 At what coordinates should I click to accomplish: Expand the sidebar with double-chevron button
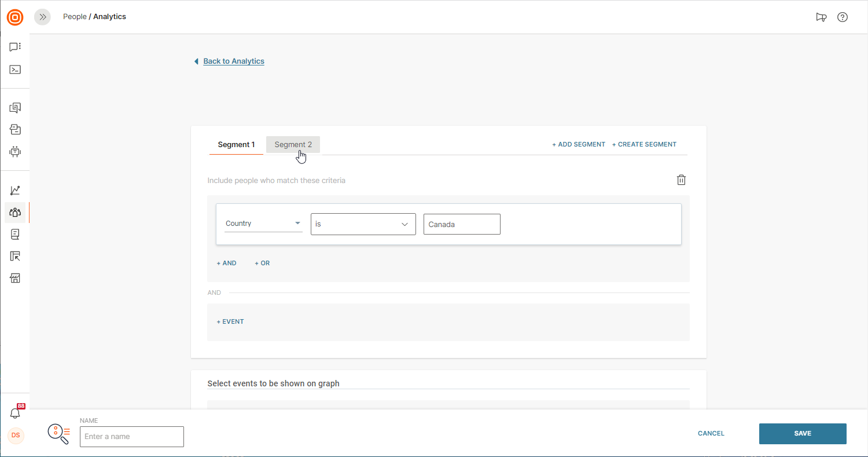tap(42, 17)
